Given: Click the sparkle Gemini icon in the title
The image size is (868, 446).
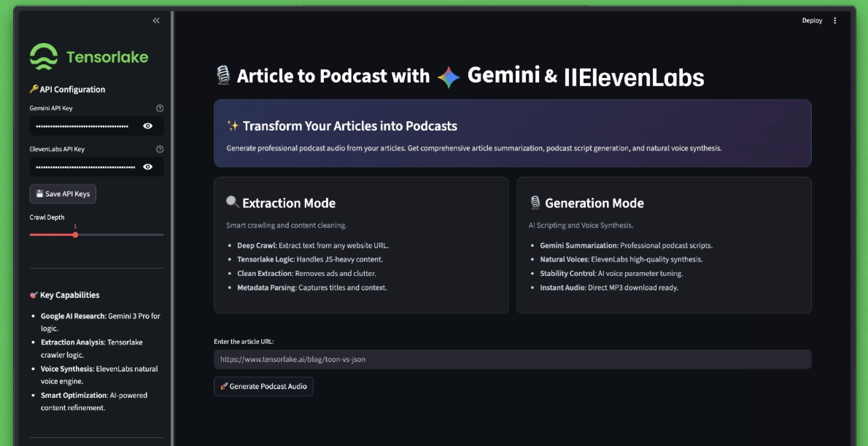Looking at the screenshot, I should 448,76.
